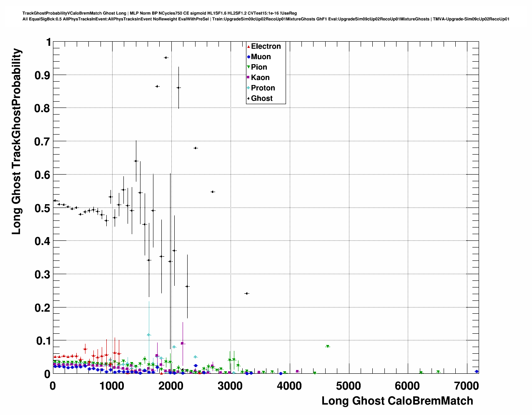Click the Ghost legend entry

(x=260, y=98)
